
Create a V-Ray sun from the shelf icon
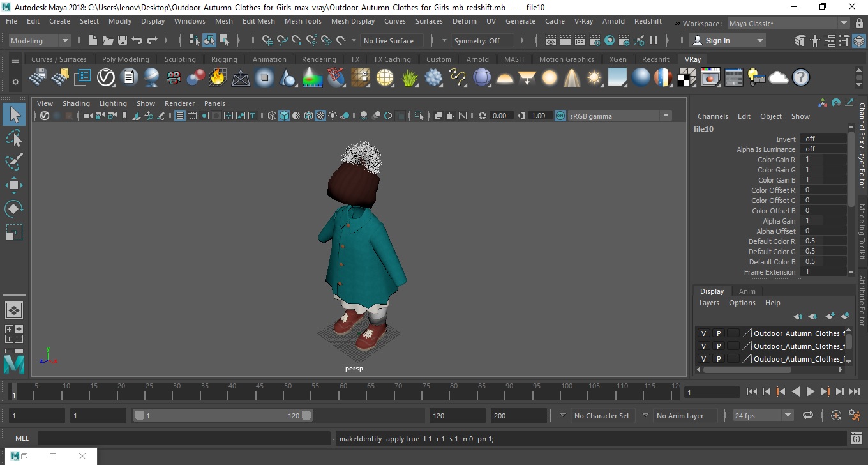click(x=594, y=78)
